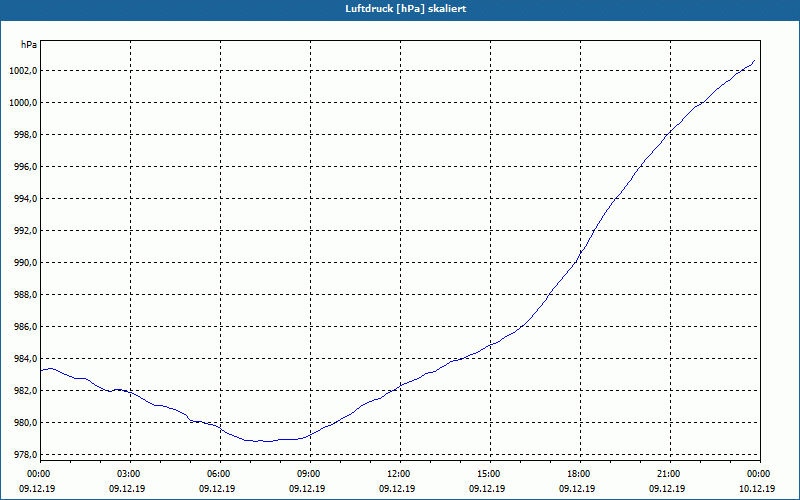The image size is (800, 500).
Task: Click the 1000,0 pressure axis value
Action: click(x=23, y=103)
